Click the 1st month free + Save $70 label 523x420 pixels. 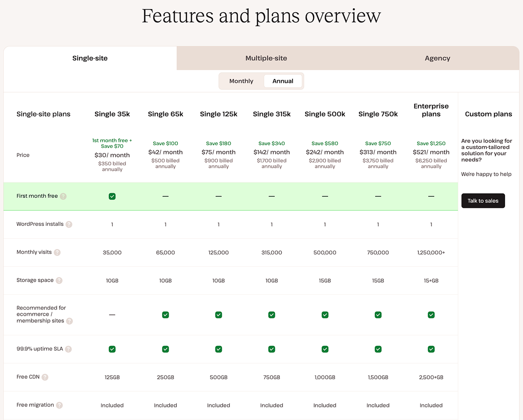(112, 143)
